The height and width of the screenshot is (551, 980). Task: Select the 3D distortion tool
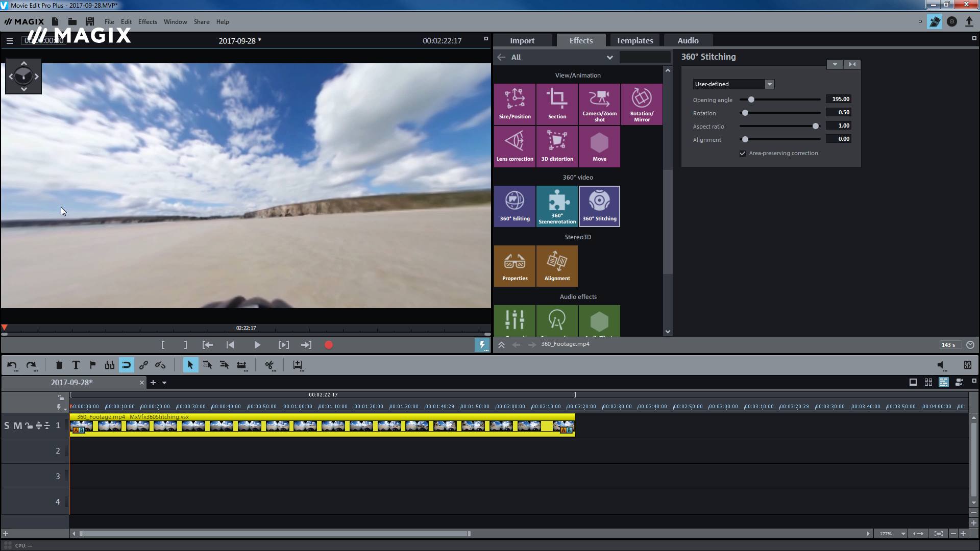tap(556, 146)
